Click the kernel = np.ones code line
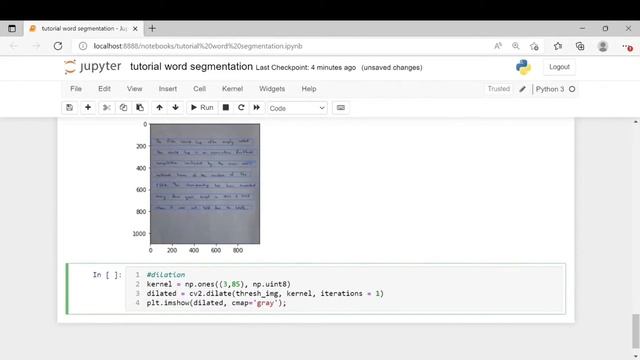 pos(219,284)
